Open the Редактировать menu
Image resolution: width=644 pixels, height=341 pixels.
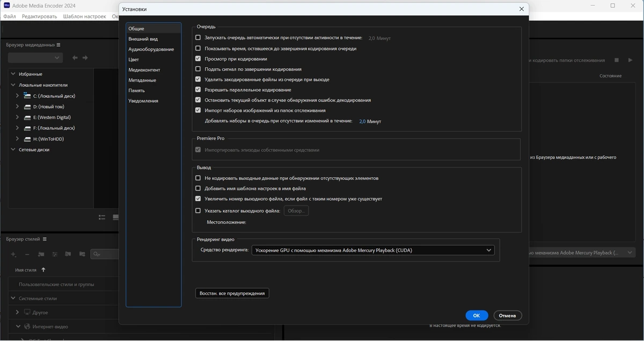click(39, 17)
